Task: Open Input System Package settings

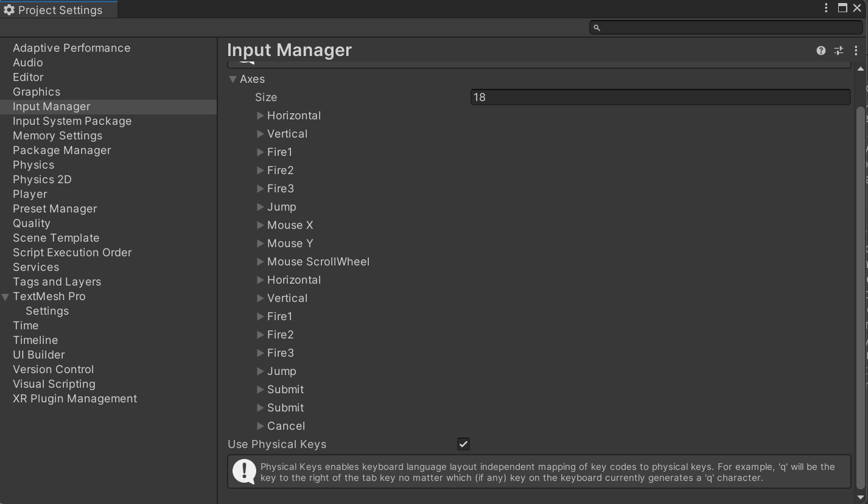Action: tap(72, 121)
